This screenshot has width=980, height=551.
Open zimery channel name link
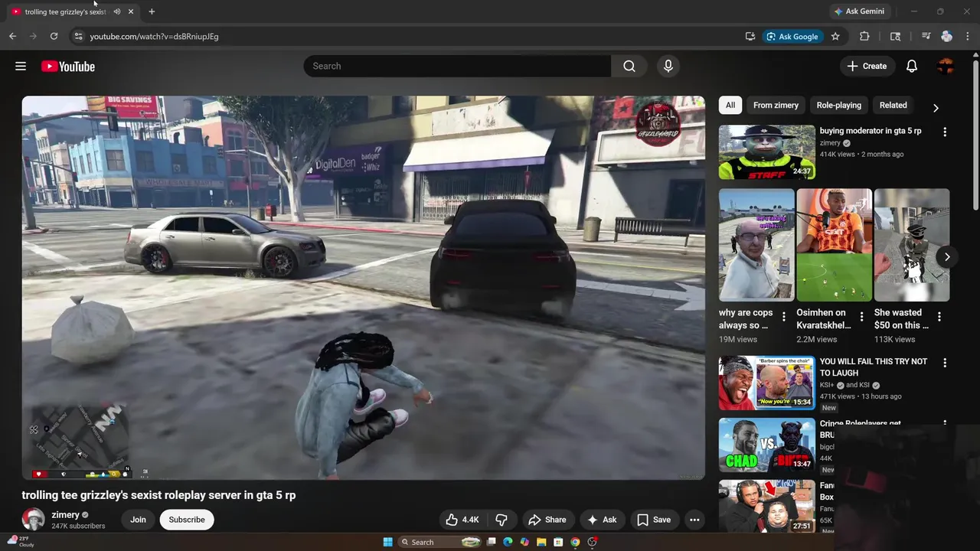tap(65, 515)
